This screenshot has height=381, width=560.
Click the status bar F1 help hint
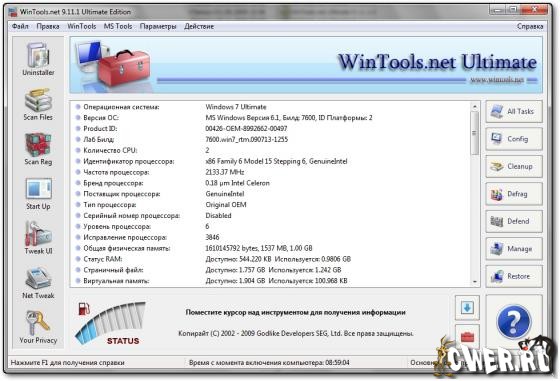[x=68, y=363]
